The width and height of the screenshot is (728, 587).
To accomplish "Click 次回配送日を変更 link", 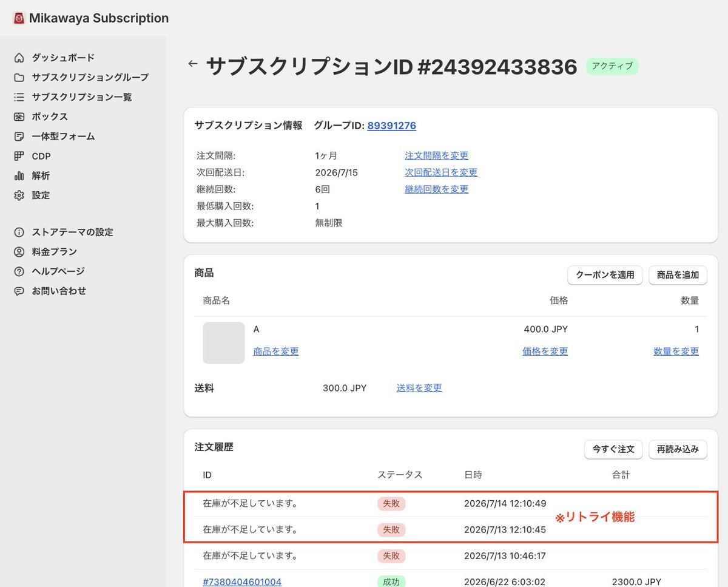I will pos(441,172).
